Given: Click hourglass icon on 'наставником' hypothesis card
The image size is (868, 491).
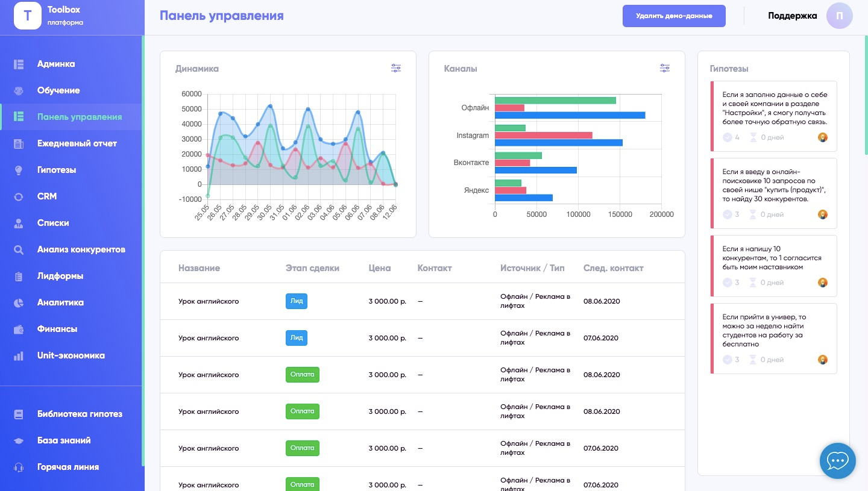Looking at the screenshot, I should (x=753, y=283).
